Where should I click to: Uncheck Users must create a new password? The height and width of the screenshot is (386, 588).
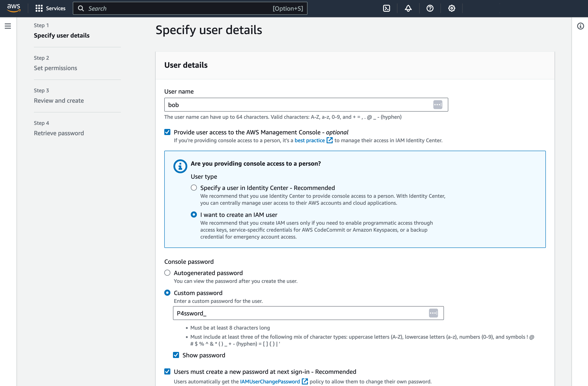[x=167, y=371]
